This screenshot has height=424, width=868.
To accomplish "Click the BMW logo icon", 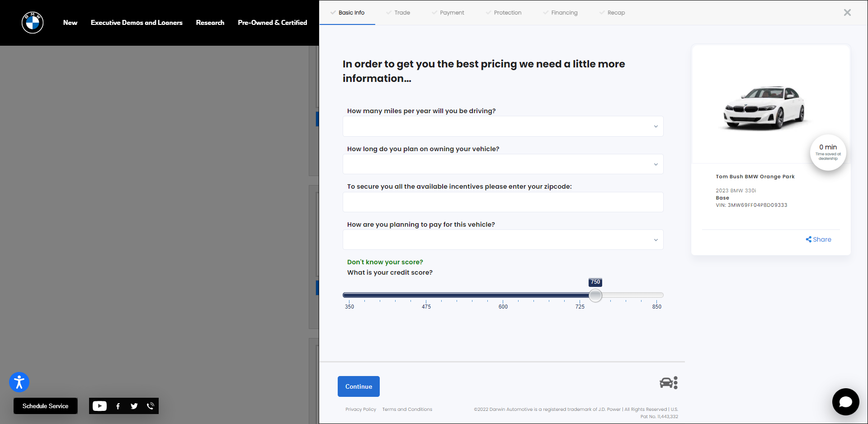I will (33, 23).
